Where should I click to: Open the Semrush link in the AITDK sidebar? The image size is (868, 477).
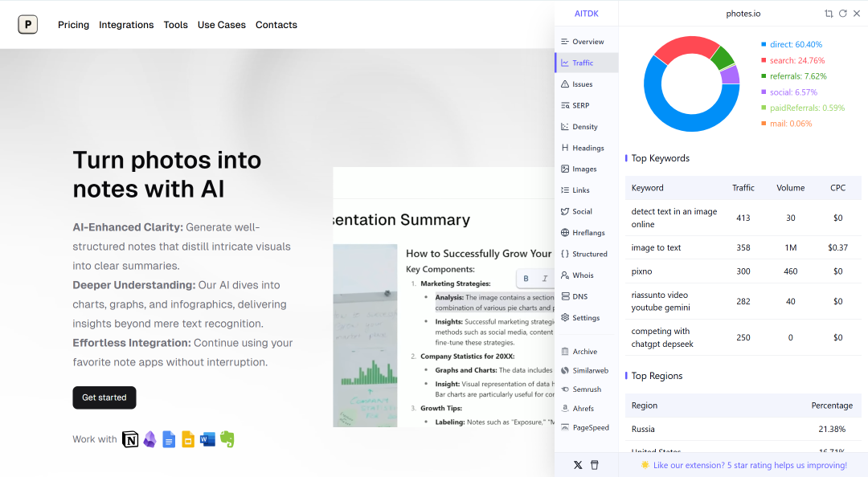[586, 389]
